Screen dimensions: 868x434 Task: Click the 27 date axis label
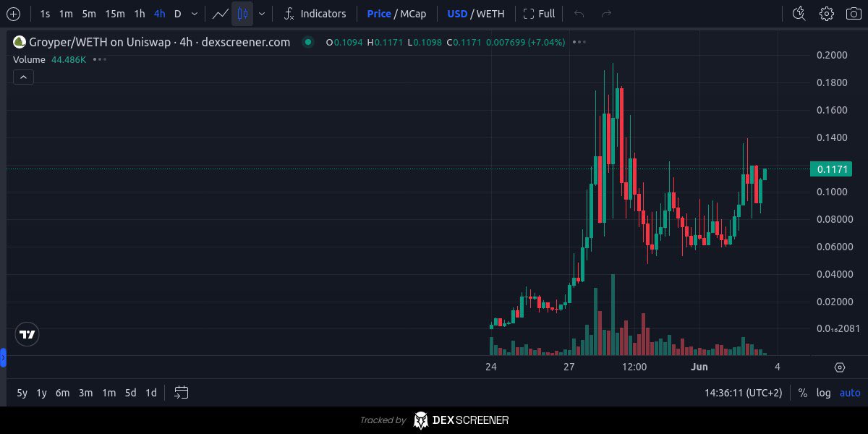pos(569,367)
